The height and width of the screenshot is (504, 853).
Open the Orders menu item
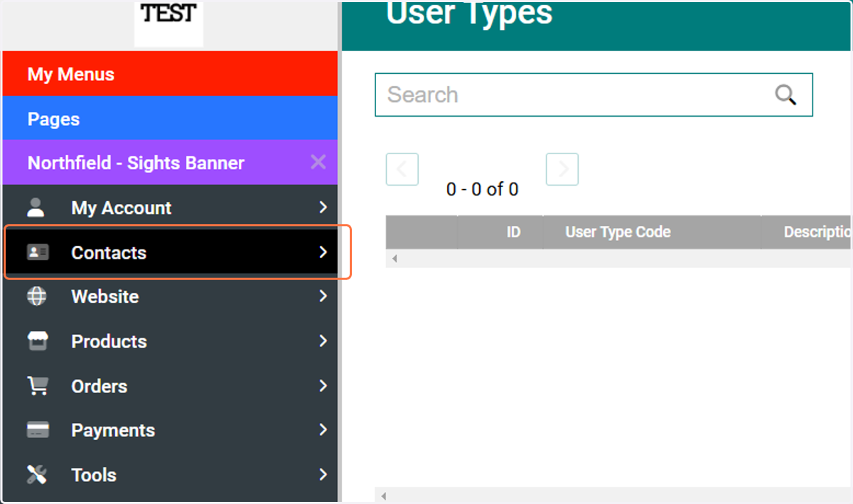tap(170, 386)
